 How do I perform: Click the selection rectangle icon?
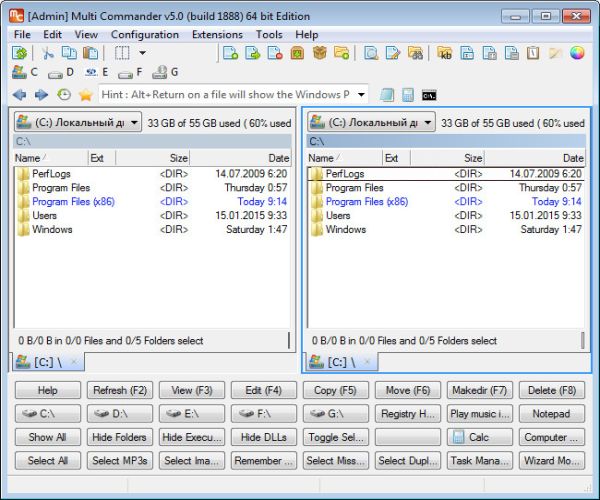click(122, 53)
